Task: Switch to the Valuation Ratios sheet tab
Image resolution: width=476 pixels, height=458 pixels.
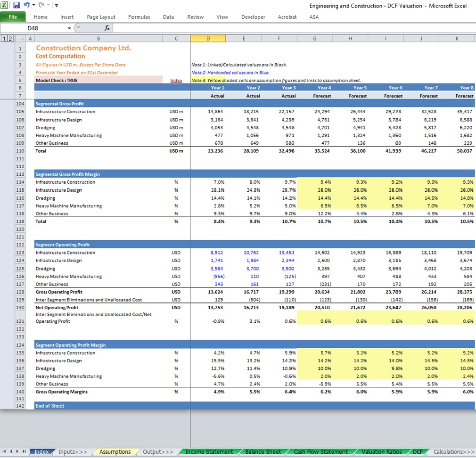Action: (382, 451)
